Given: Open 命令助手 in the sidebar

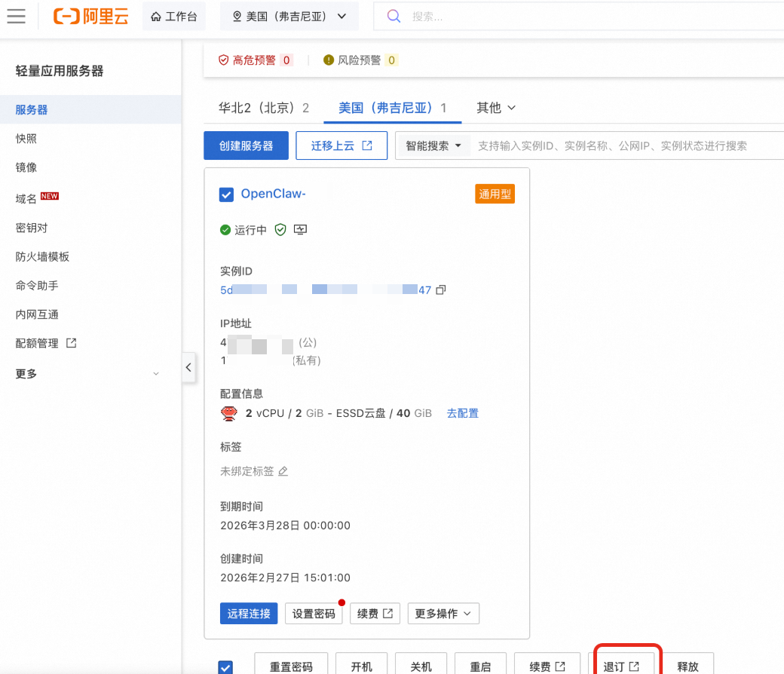Looking at the screenshot, I should click(x=37, y=286).
